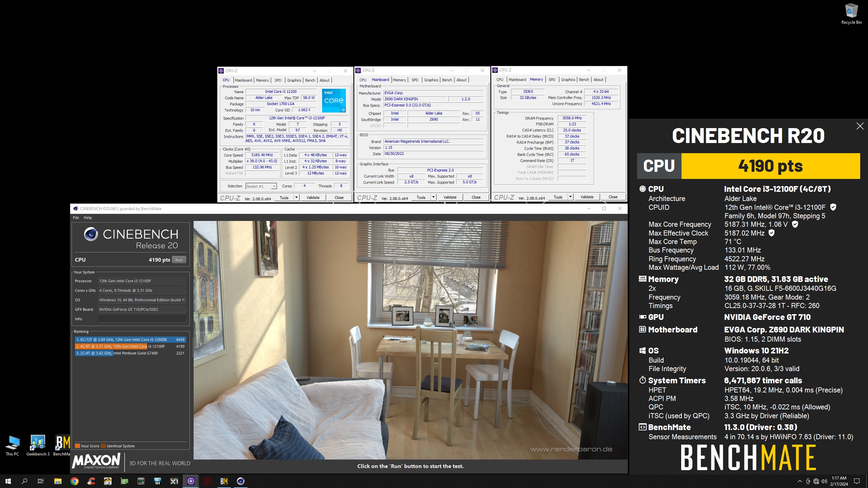868x488 pixels.
Task: Open the red wireframe app in taskbar
Action: coord(208,481)
